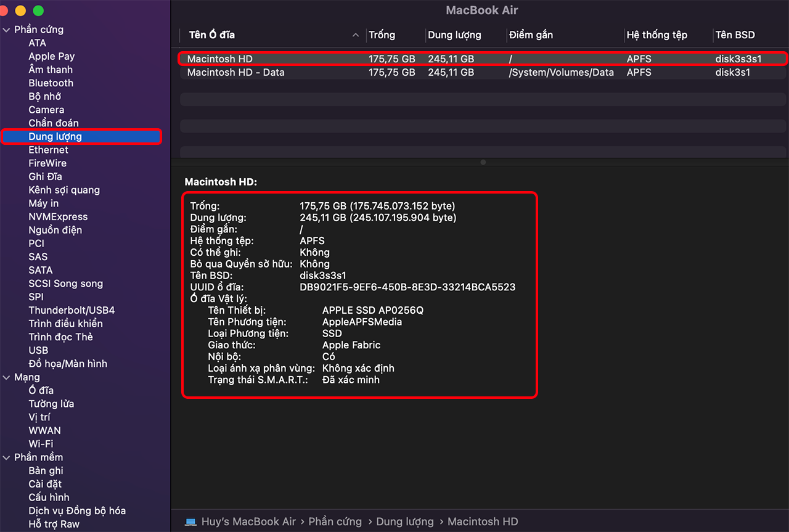Image resolution: width=789 pixels, height=532 pixels.
Task: Select Trình điều khiển entry
Action: coord(65,324)
